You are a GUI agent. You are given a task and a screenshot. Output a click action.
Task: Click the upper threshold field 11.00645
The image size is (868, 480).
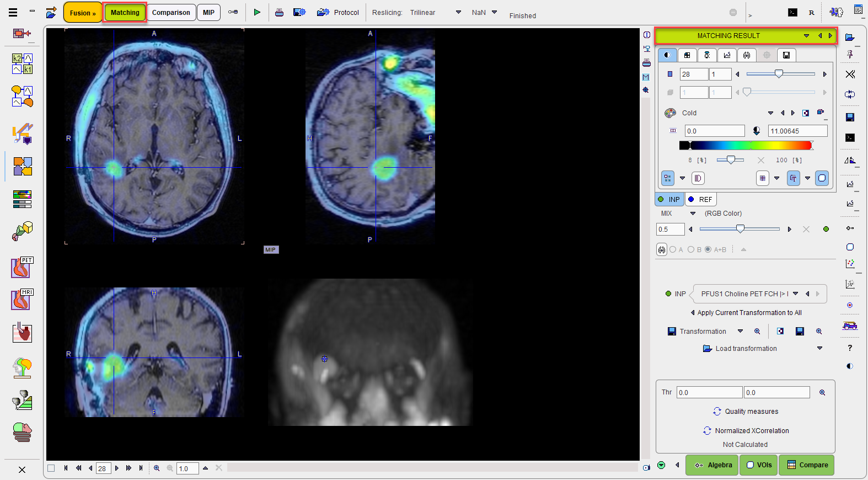(x=797, y=131)
